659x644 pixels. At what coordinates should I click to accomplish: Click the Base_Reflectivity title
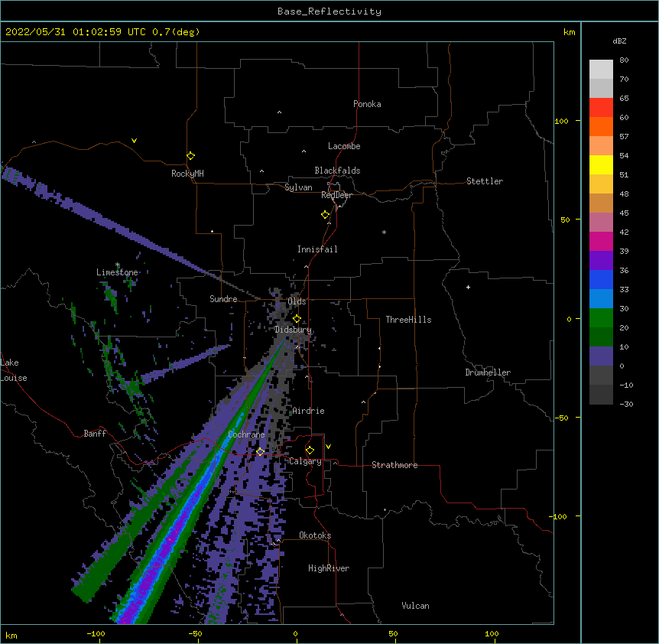tap(329, 11)
